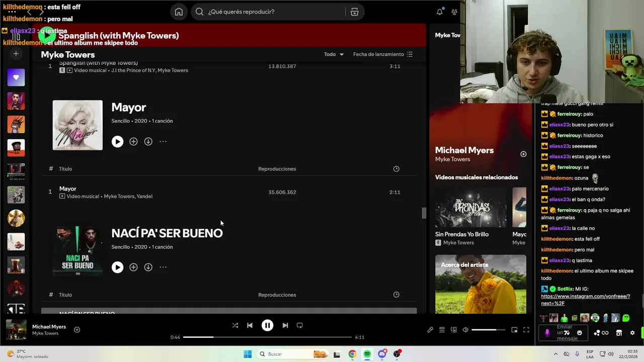The width and height of the screenshot is (644, 362).
Task: Mute Spotify volume
Action: point(465,330)
